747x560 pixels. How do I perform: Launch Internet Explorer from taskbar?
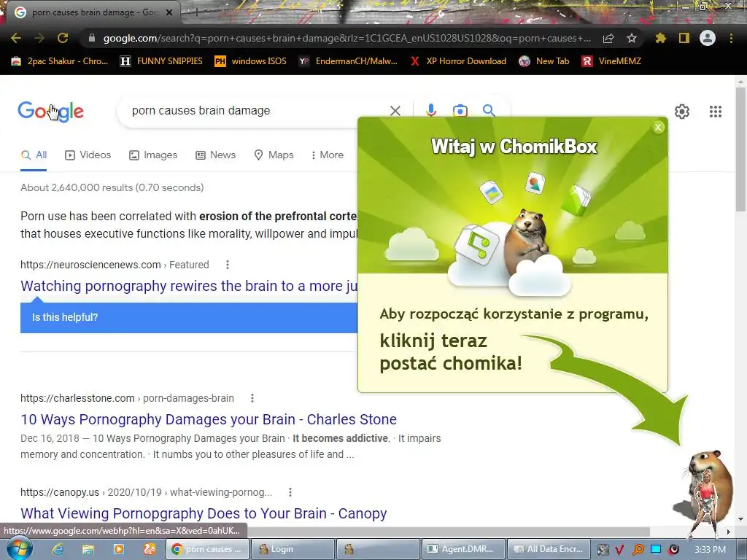[x=58, y=549]
